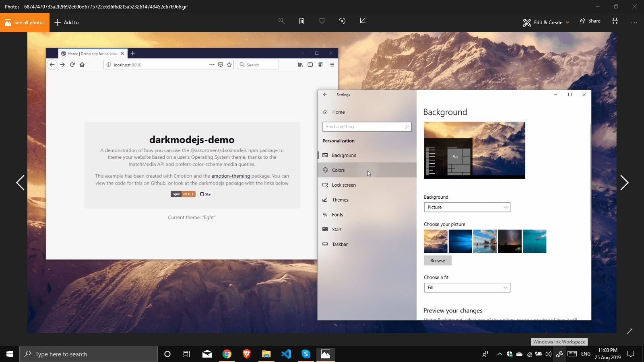Screen dimensions: 644x362
Task: Show hidden tray icons chevron
Action: click(500, 354)
